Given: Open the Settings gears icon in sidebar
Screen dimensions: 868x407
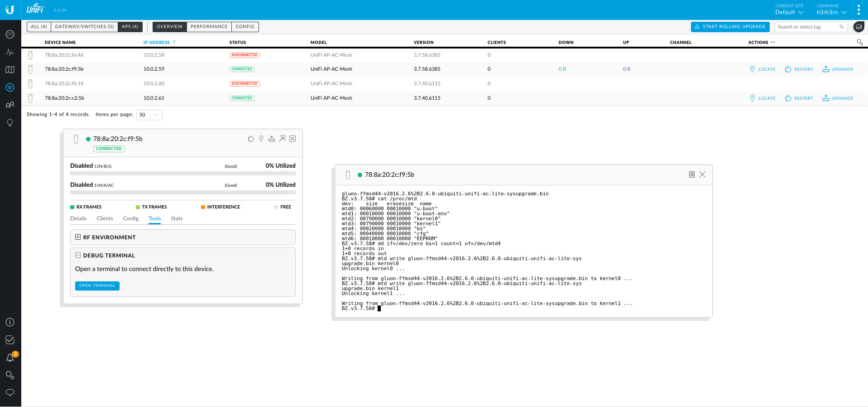Looking at the screenshot, I should point(10,375).
